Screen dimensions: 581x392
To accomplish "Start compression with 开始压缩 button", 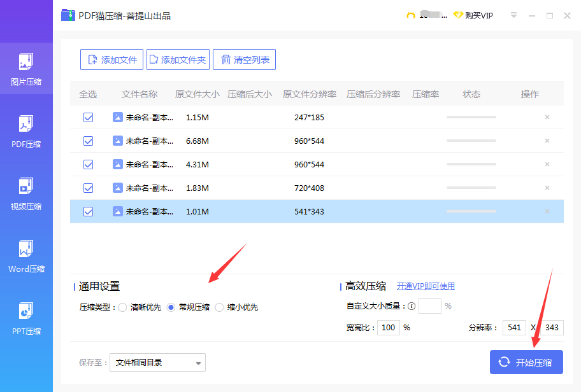I will pos(526,362).
